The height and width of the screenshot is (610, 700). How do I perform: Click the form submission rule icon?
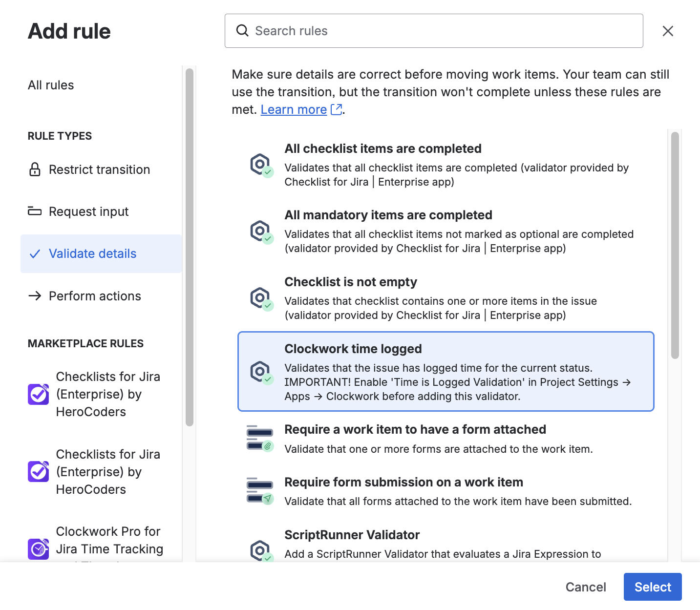(260, 491)
